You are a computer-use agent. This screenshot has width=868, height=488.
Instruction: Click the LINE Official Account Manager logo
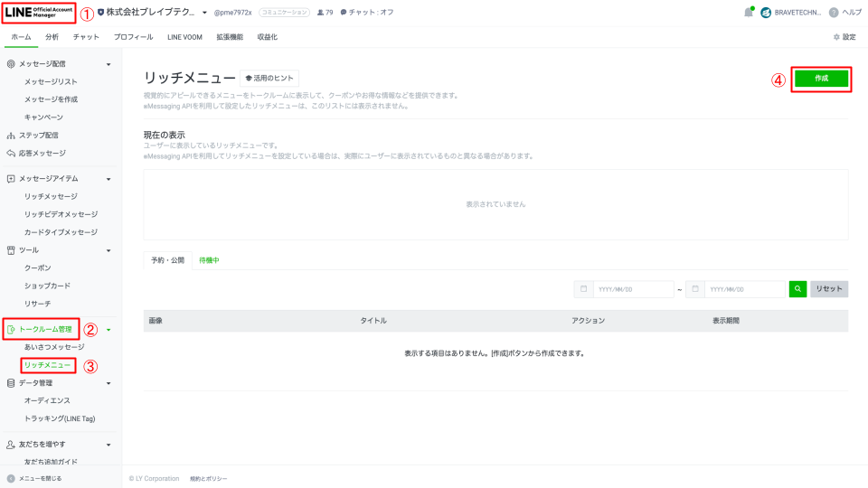click(39, 12)
